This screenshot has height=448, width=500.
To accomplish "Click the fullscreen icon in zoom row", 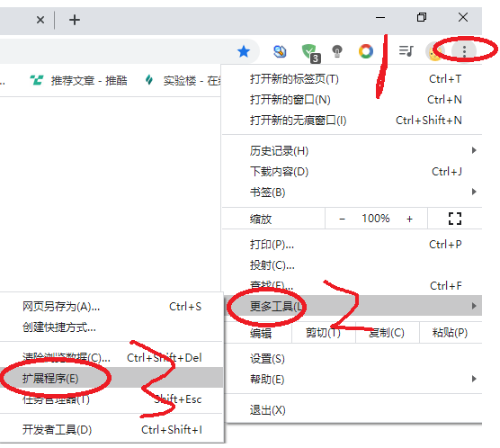I will tap(455, 219).
